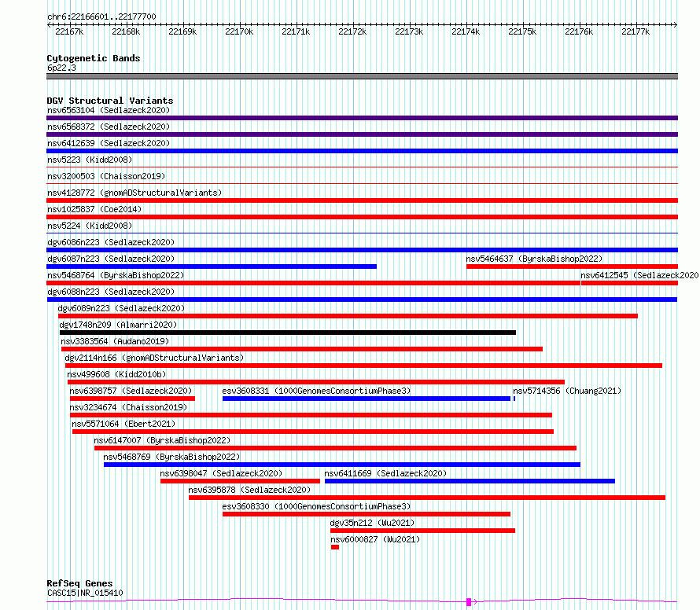Click dgv6086n223 (Sedlazeck2020) label
700x610 pixels.
click(111, 242)
